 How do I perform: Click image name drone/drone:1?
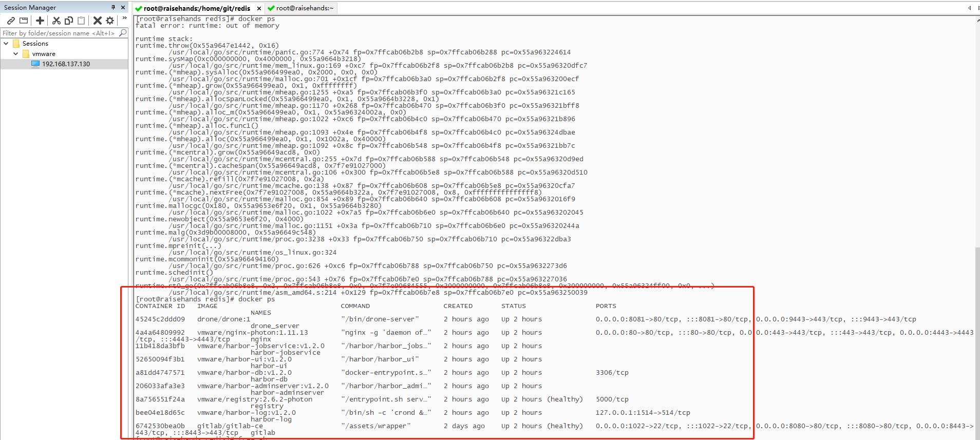pyautogui.click(x=223, y=319)
